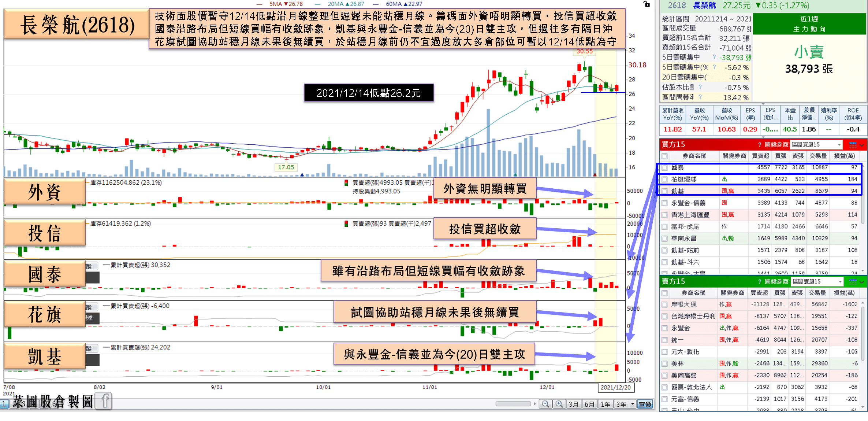Set chart range to 3年
Screen dimensions: 868x421
coord(621,404)
